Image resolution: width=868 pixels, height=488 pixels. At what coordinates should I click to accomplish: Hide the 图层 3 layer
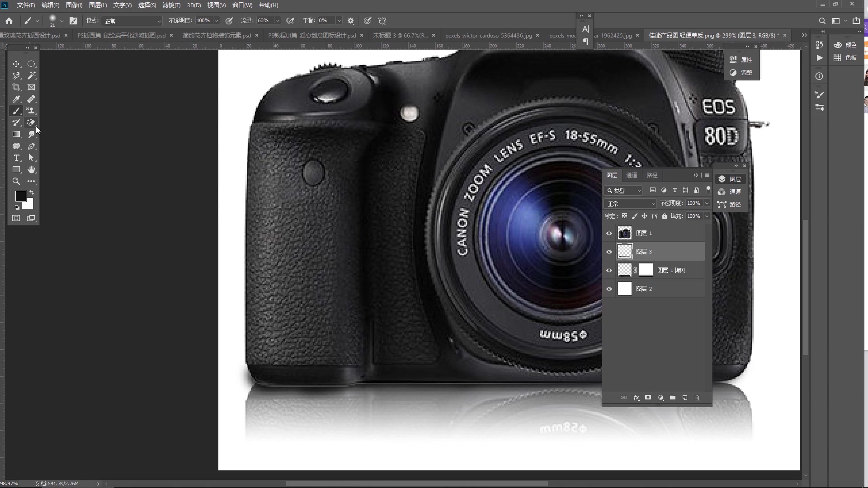click(x=609, y=252)
